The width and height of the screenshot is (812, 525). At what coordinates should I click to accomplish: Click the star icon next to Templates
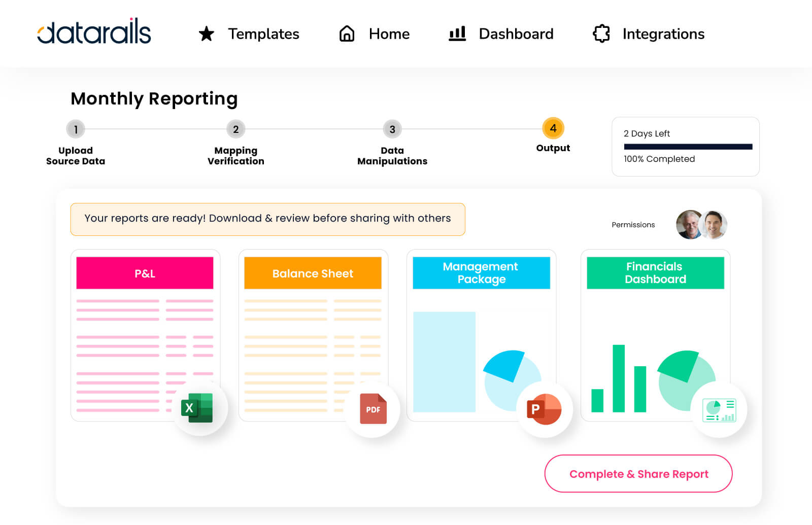point(206,34)
